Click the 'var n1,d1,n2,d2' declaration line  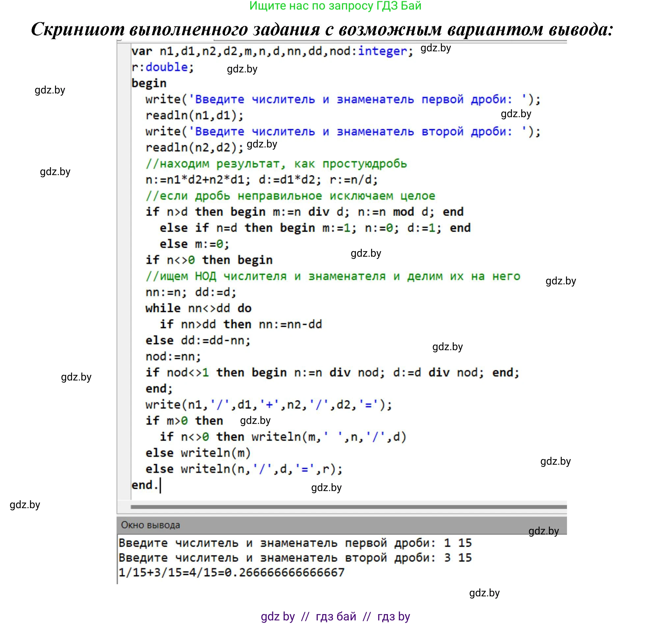272,51
